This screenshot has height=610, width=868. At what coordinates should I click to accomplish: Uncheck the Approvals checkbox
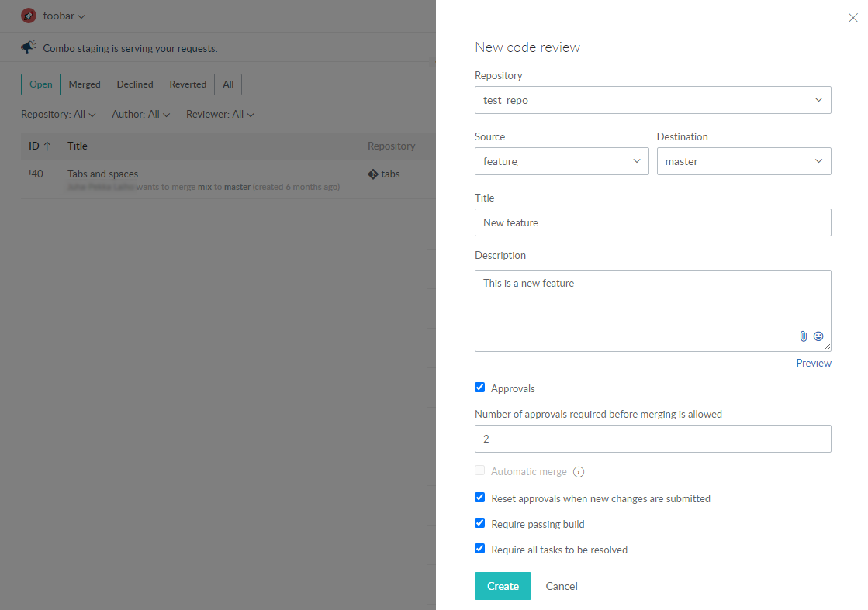coord(479,388)
